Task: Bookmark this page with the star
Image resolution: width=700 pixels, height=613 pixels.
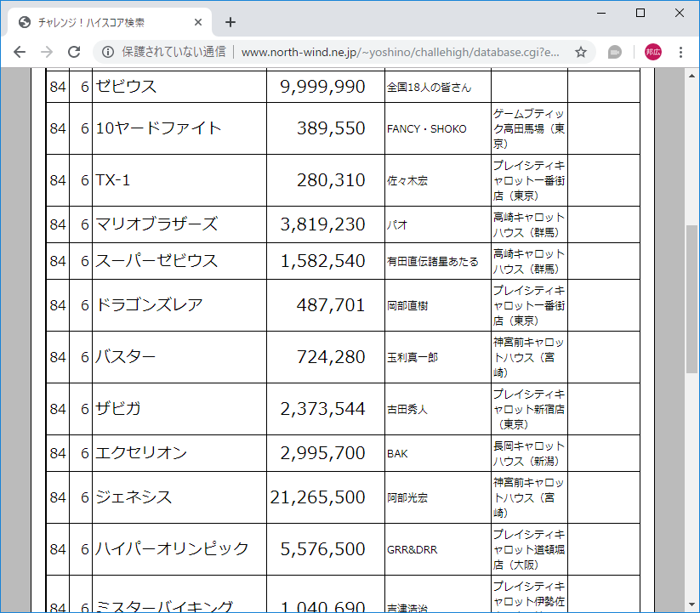Action: coord(581,52)
